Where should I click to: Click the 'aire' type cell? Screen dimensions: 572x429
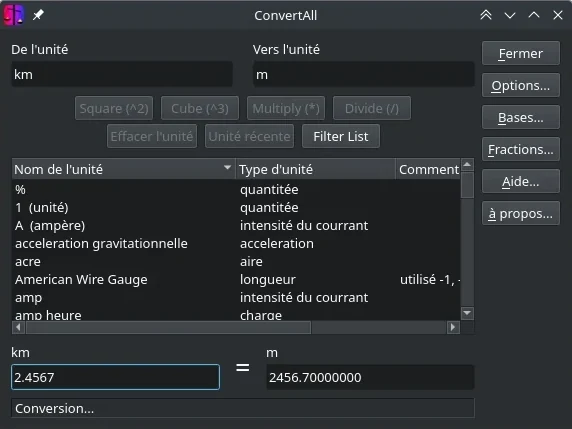point(251,262)
